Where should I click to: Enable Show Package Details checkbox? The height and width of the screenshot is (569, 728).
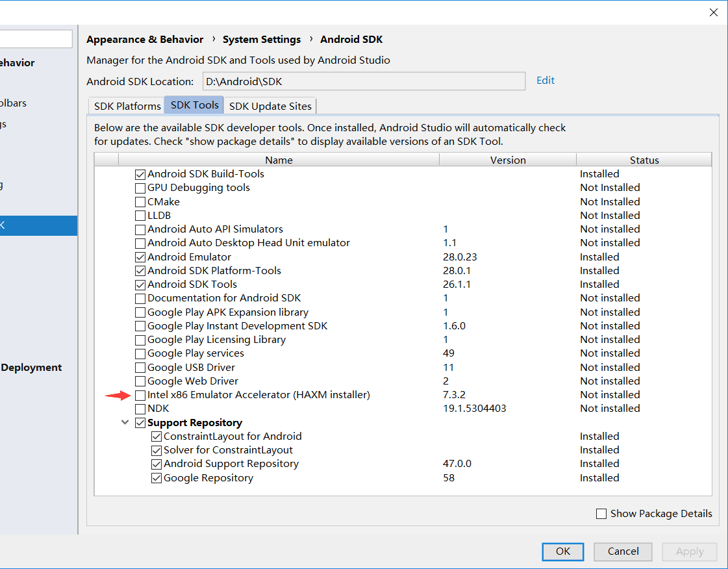pos(601,514)
